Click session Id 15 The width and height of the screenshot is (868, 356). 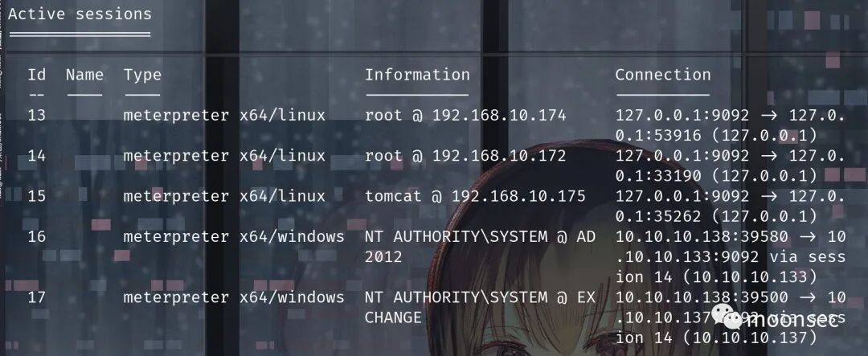coord(37,196)
